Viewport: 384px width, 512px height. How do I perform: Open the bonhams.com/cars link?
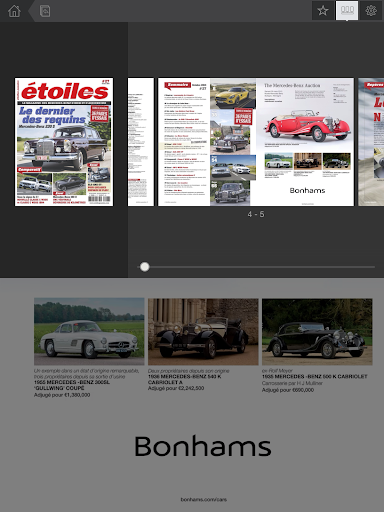click(203, 499)
